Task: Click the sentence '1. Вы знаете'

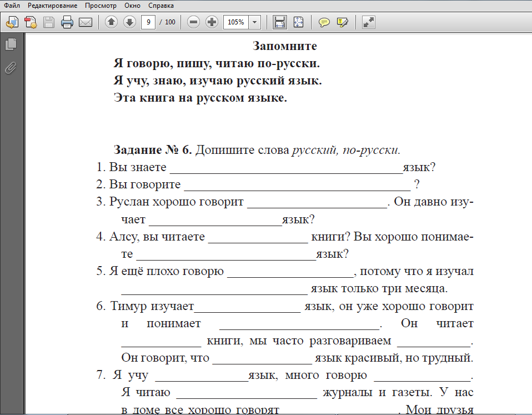Action: pyautogui.click(x=131, y=167)
